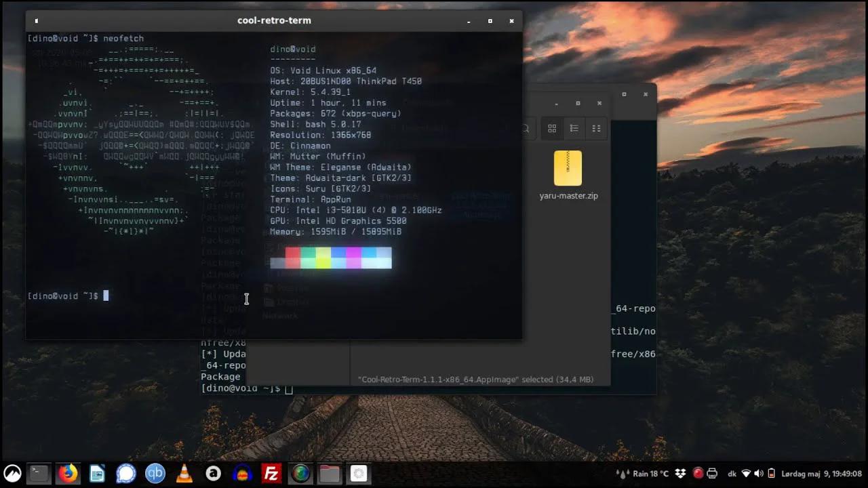
Task: Click the Rain 18°C weather applet
Action: coord(650,473)
